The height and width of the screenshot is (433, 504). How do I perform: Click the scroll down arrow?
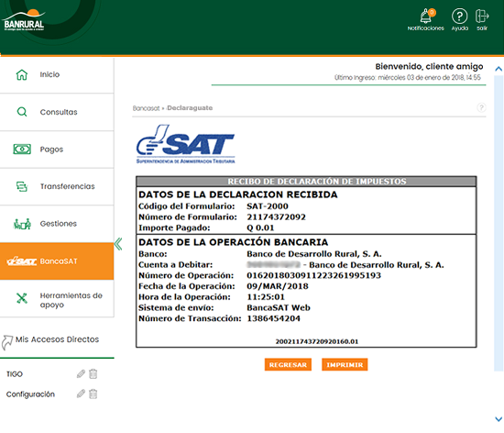coord(499,419)
